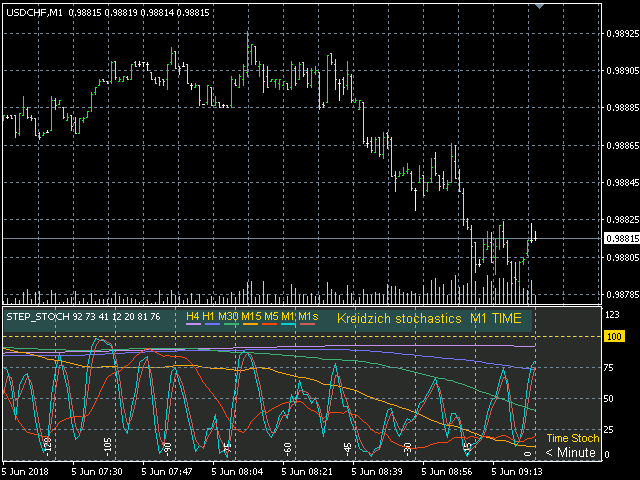The width and height of the screenshot is (640, 480).
Task: Click the M1 legend label
Action: pyautogui.click(x=288, y=317)
